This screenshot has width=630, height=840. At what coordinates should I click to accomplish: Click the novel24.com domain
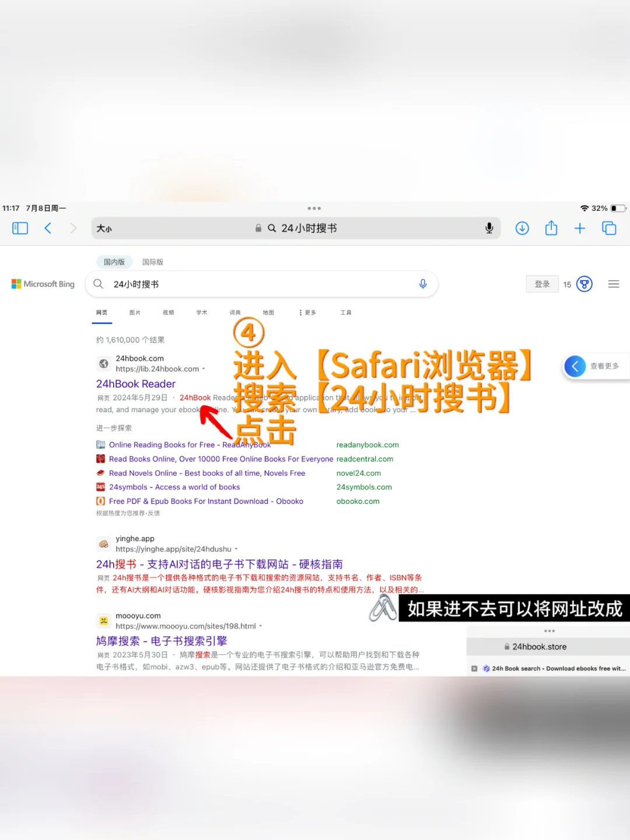tap(359, 473)
